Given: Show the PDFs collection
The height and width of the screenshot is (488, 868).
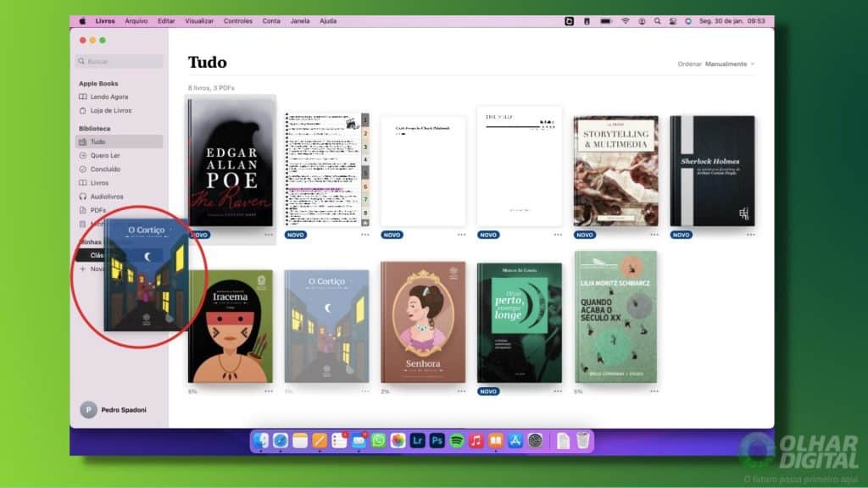Looking at the screenshot, I should [x=97, y=210].
